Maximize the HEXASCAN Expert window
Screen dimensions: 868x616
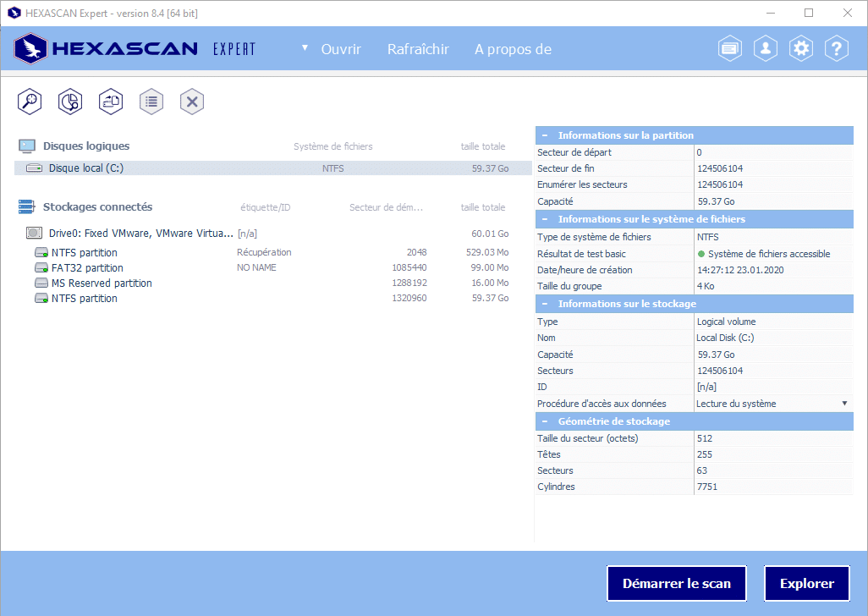click(x=809, y=13)
